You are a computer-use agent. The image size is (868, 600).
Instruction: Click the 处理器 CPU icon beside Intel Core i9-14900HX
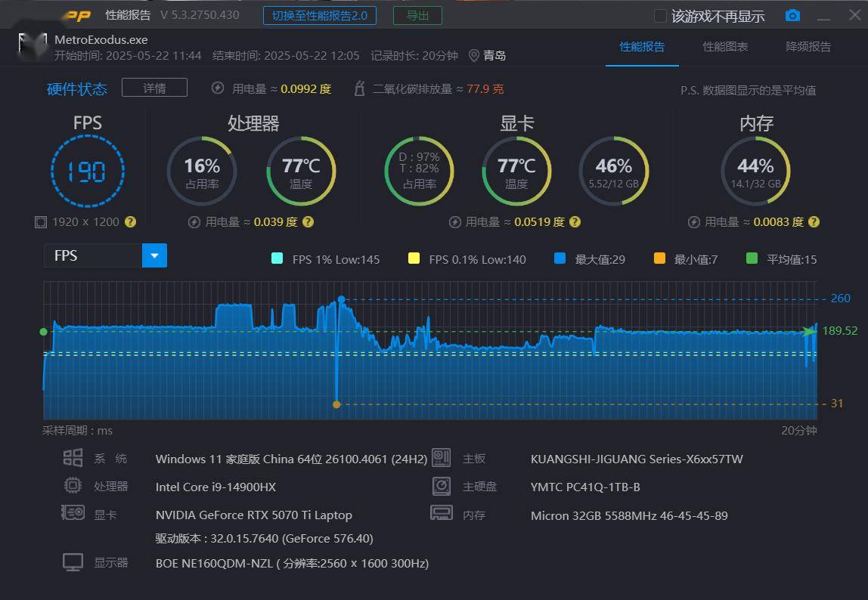pyautogui.click(x=73, y=486)
